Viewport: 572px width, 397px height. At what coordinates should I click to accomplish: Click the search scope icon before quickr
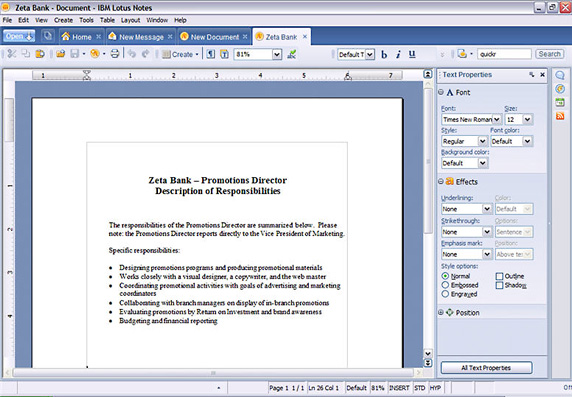coord(462,54)
